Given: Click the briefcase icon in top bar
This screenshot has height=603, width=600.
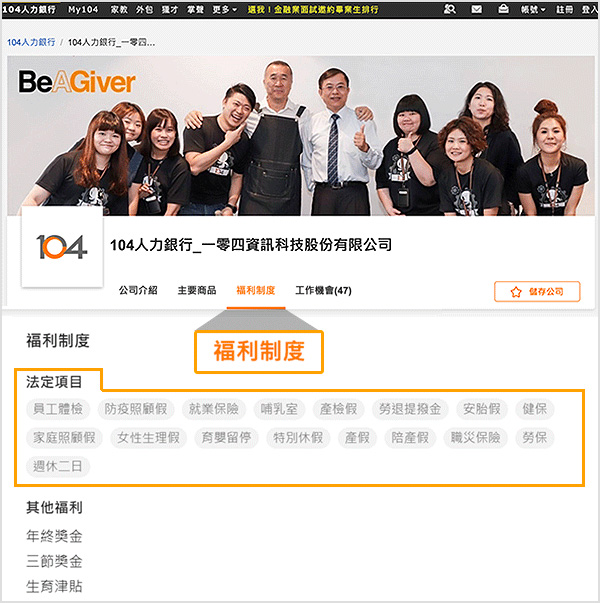Looking at the screenshot, I should pos(503,9).
